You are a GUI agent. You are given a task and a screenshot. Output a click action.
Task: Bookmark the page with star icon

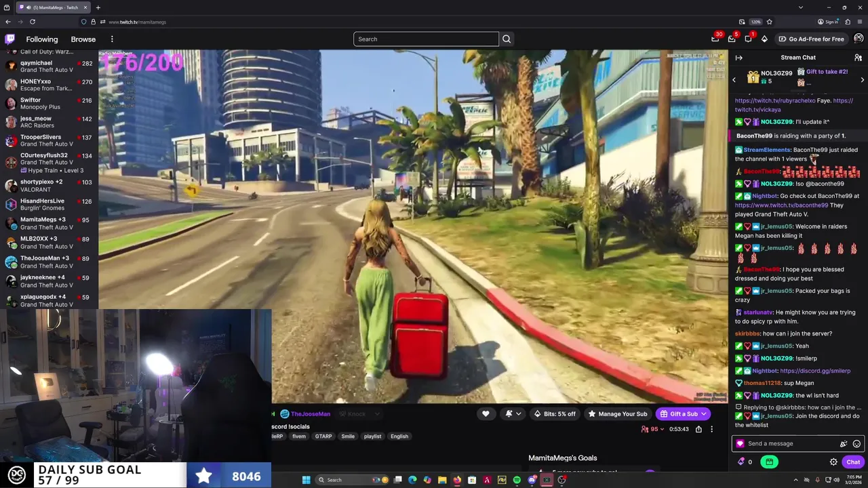[769, 22]
